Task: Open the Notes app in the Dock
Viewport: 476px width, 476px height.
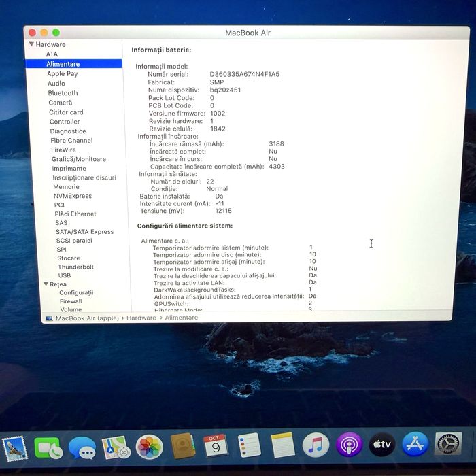Action: pyautogui.click(x=283, y=445)
